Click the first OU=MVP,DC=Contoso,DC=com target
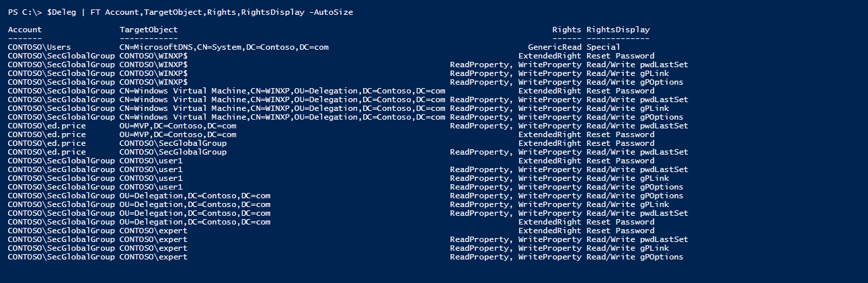Image resolution: width=868 pixels, height=283 pixels. (x=178, y=126)
